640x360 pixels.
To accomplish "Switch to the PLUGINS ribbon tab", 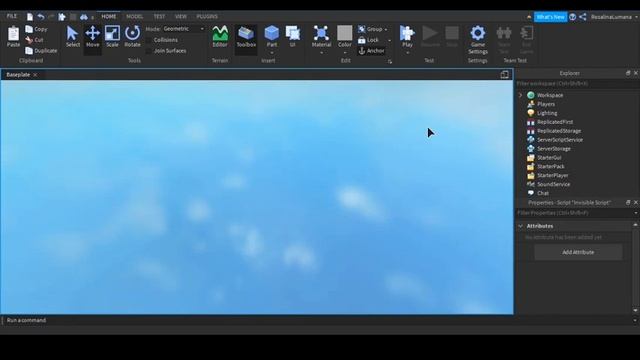I will coord(207,16).
